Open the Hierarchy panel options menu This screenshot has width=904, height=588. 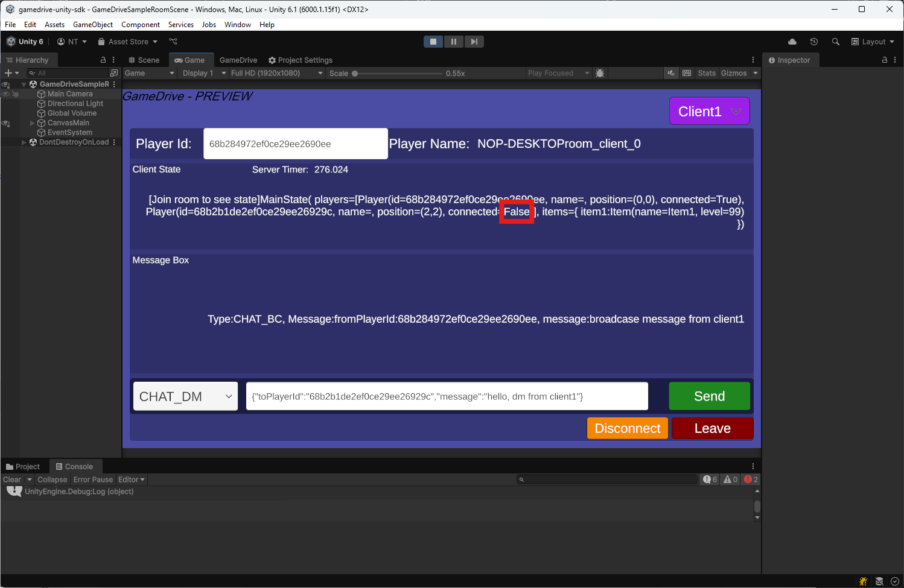(113, 60)
